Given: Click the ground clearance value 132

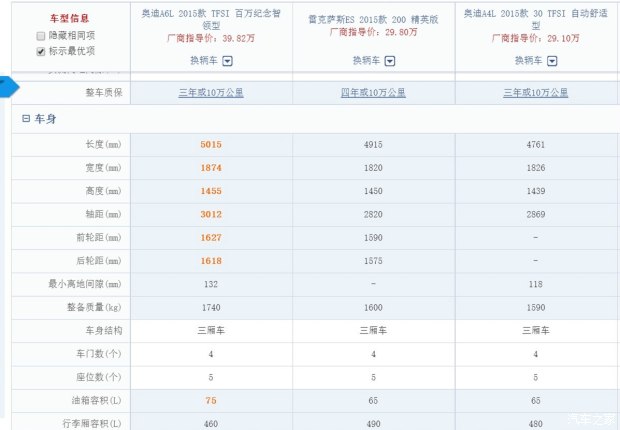Looking at the screenshot, I should [x=211, y=284].
